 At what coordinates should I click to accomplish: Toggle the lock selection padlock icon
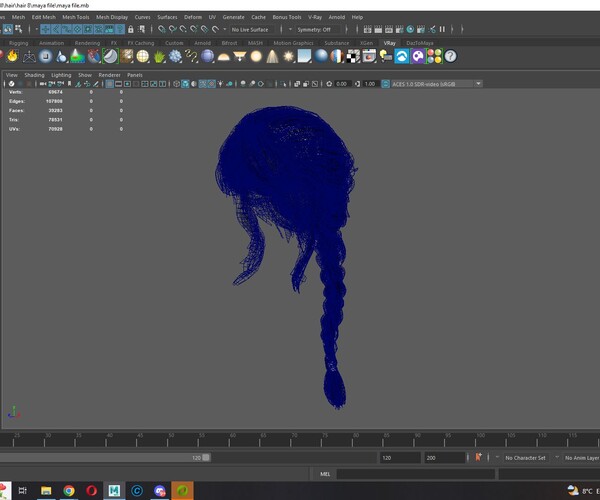pos(130,29)
